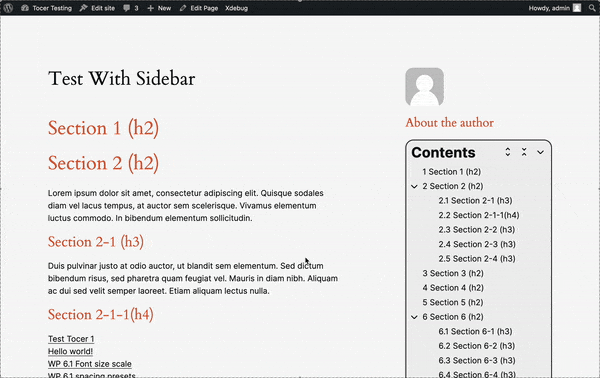The height and width of the screenshot is (378, 600).
Task: Open the WP 6.1 Font size scale link
Action: tap(90, 364)
